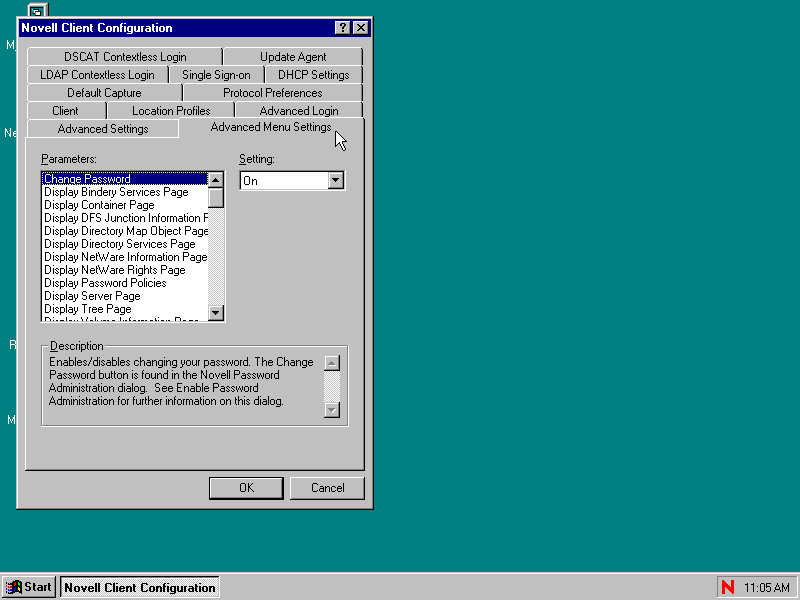Open the Default Capture tab

pos(105,93)
